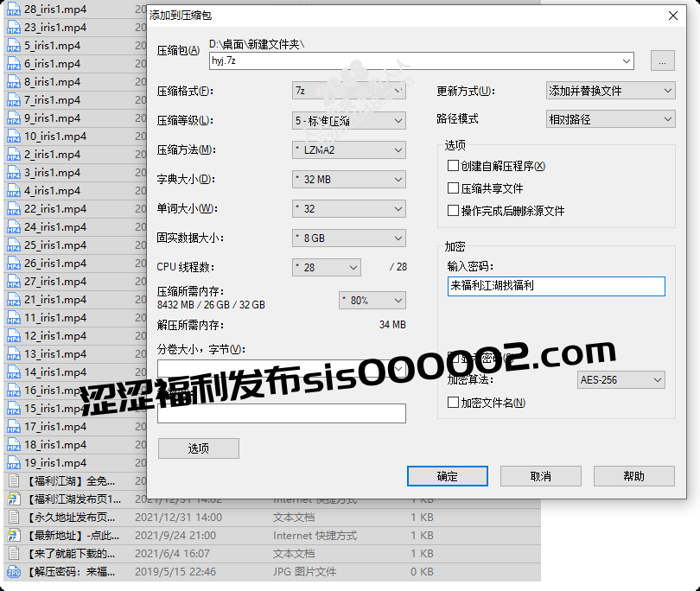
Task: Expand the 压缩方法 LZMA2 dropdown
Action: click(348, 150)
